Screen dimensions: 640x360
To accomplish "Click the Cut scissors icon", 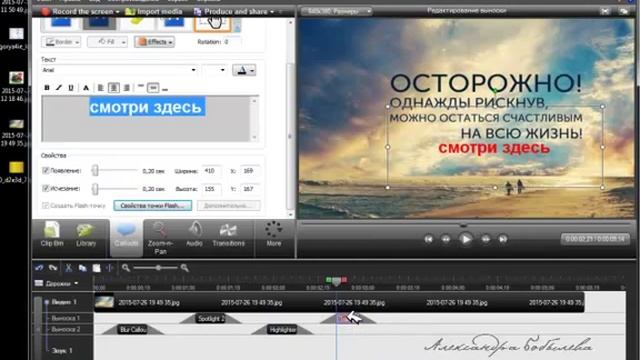I will 68,268.
